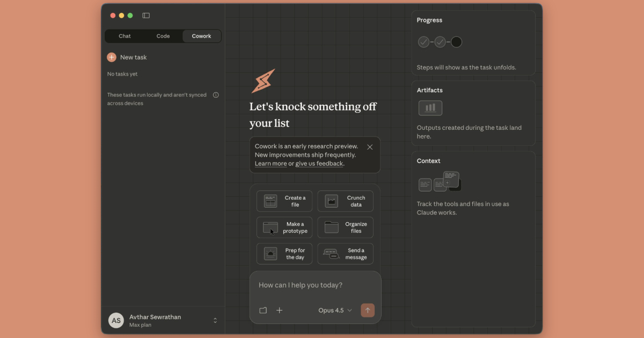Click the info icon beside sync notice
The height and width of the screenshot is (338, 644).
pyautogui.click(x=216, y=95)
